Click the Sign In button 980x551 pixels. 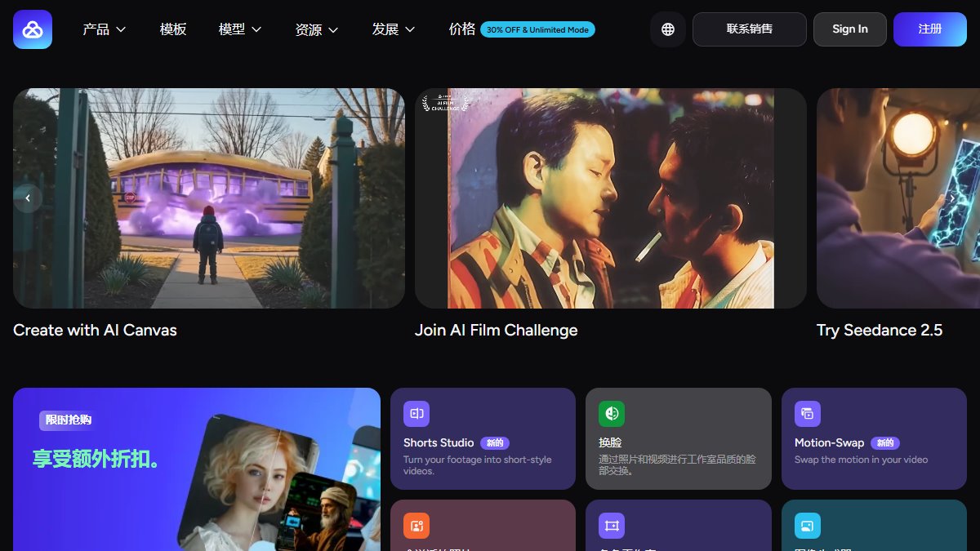[850, 29]
